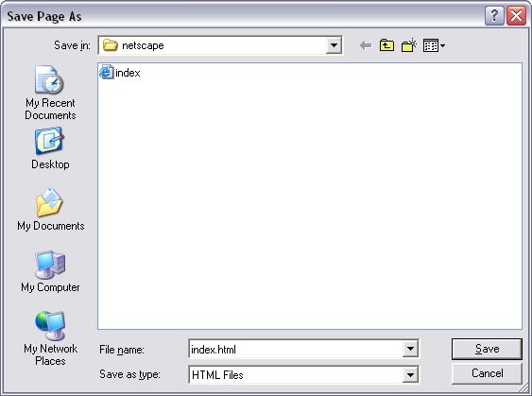Screen dimensions: 532x396
Task: Open My Recent Documents
Action: tap(50, 93)
